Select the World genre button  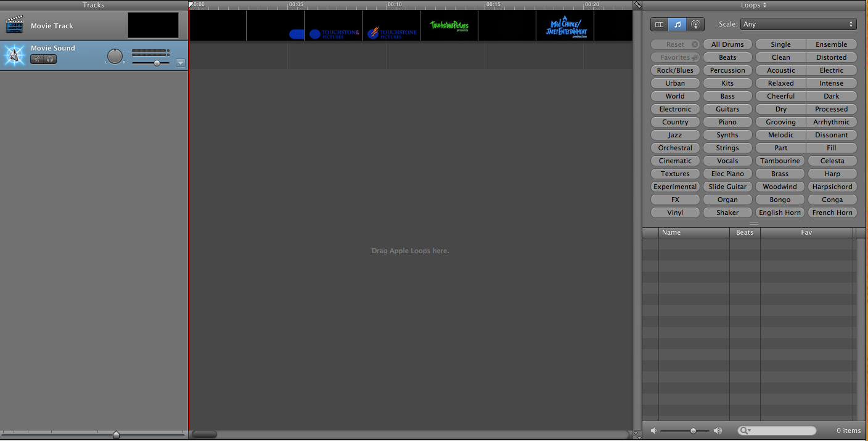tap(675, 96)
